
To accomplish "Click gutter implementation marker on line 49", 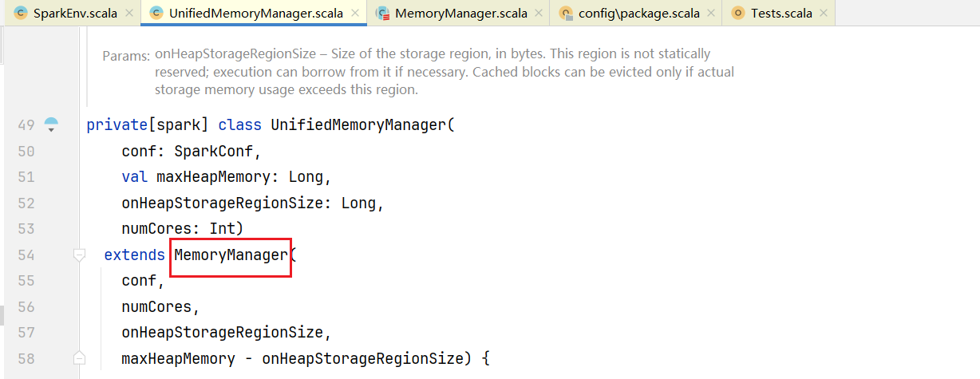I will click(x=51, y=124).
